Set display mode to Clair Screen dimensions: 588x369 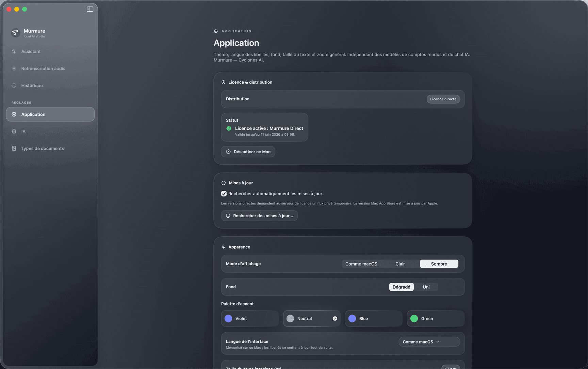pyautogui.click(x=400, y=264)
